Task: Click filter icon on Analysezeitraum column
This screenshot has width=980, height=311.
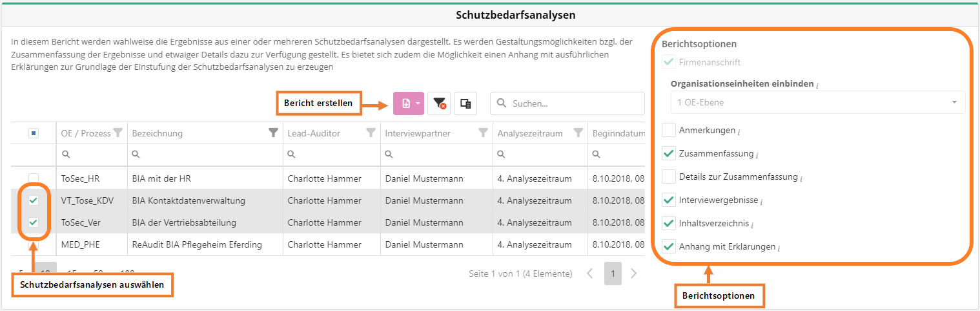Action: 578,133
